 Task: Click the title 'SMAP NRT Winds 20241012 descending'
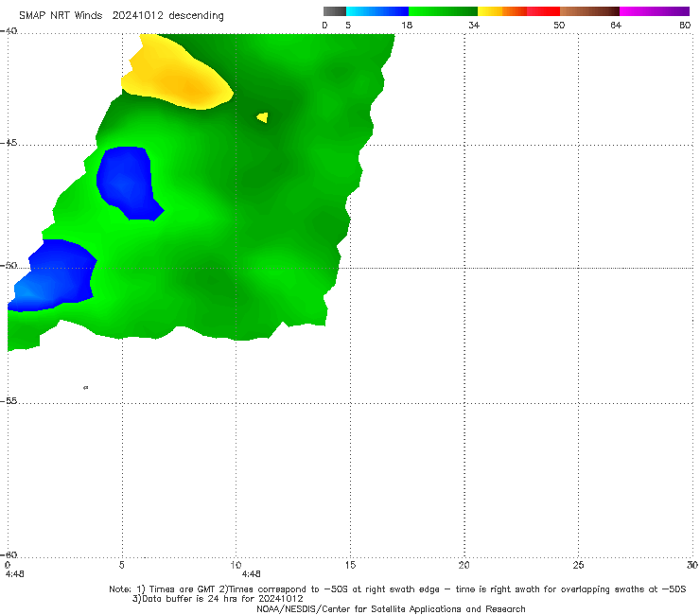[x=121, y=16]
